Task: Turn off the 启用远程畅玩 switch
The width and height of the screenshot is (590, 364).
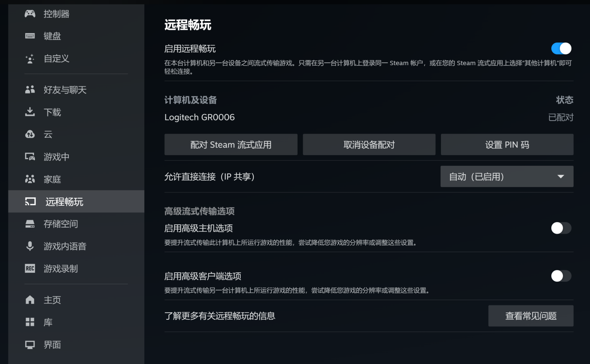Action: point(561,48)
